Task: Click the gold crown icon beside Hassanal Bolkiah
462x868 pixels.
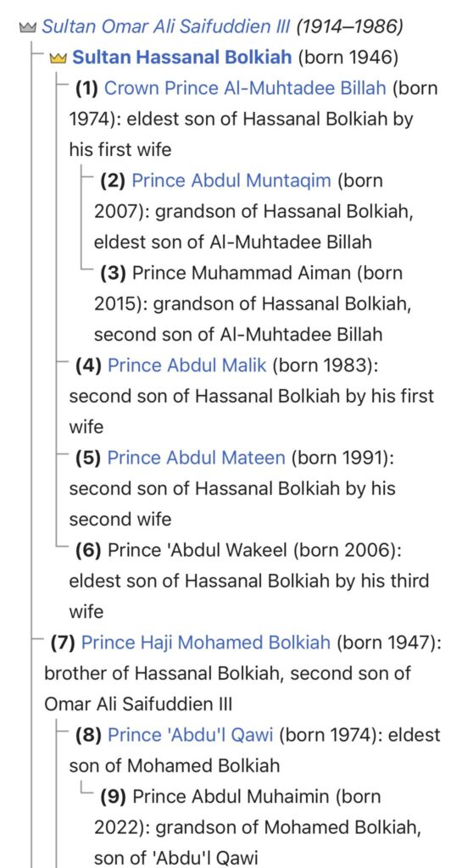Action: point(58,58)
